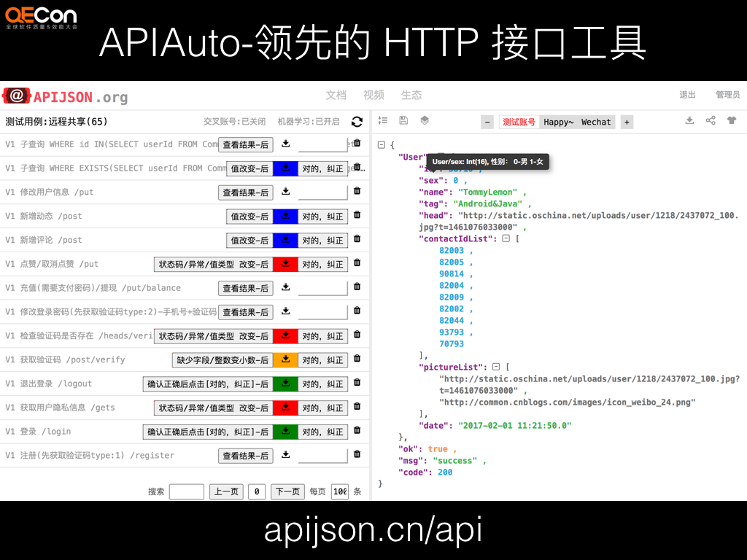Click 退出 to log out
This screenshot has height=560, width=747.
[689, 95]
